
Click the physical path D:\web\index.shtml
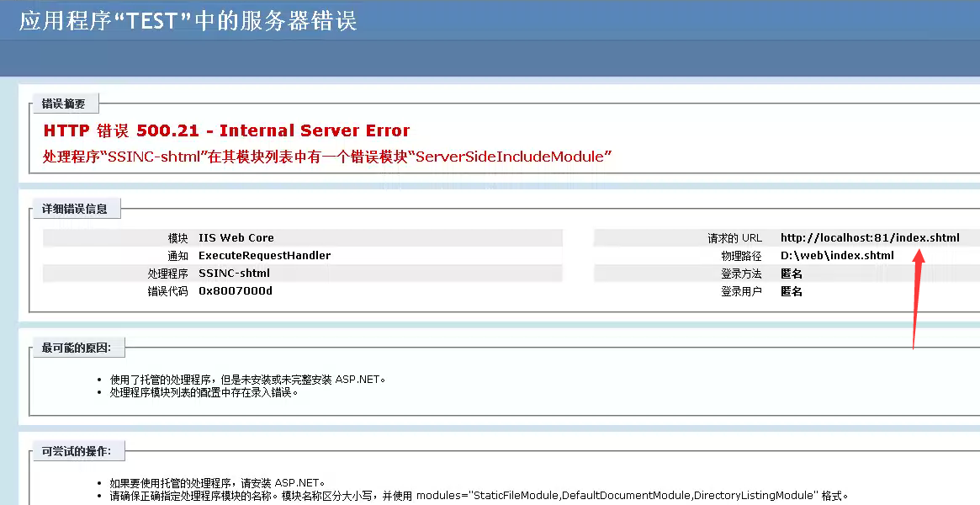tap(837, 256)
